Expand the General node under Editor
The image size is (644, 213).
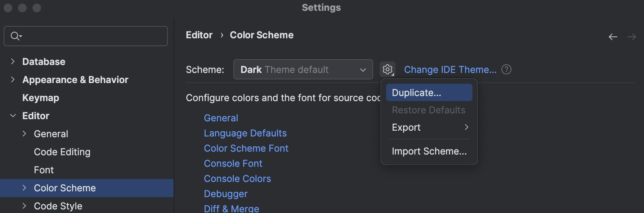click(24, 134)
